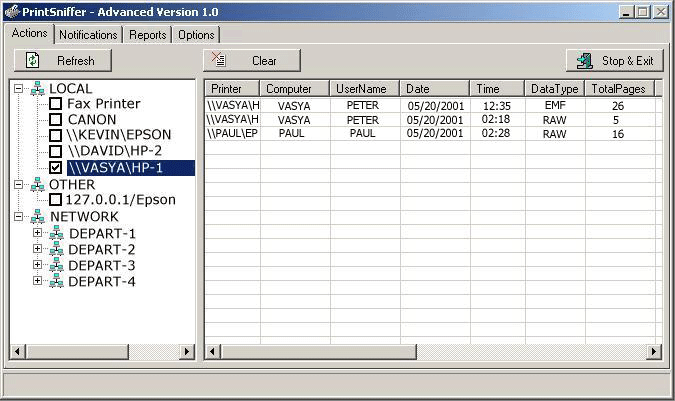Image resolution: width=675 pixels, height=401 pixels.
Task: Select the NETWORK tree label
Action: click(84, 216)
